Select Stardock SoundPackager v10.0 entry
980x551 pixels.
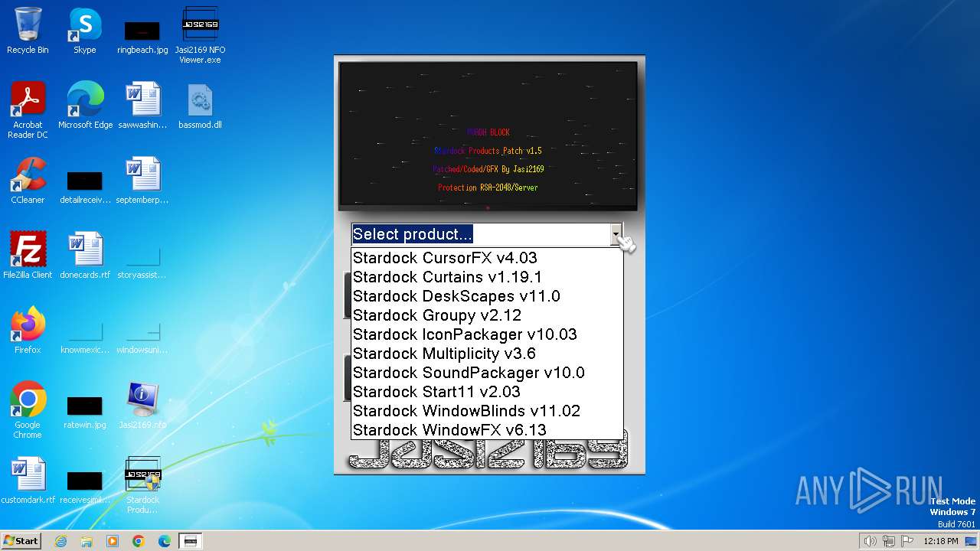point(487,373)
